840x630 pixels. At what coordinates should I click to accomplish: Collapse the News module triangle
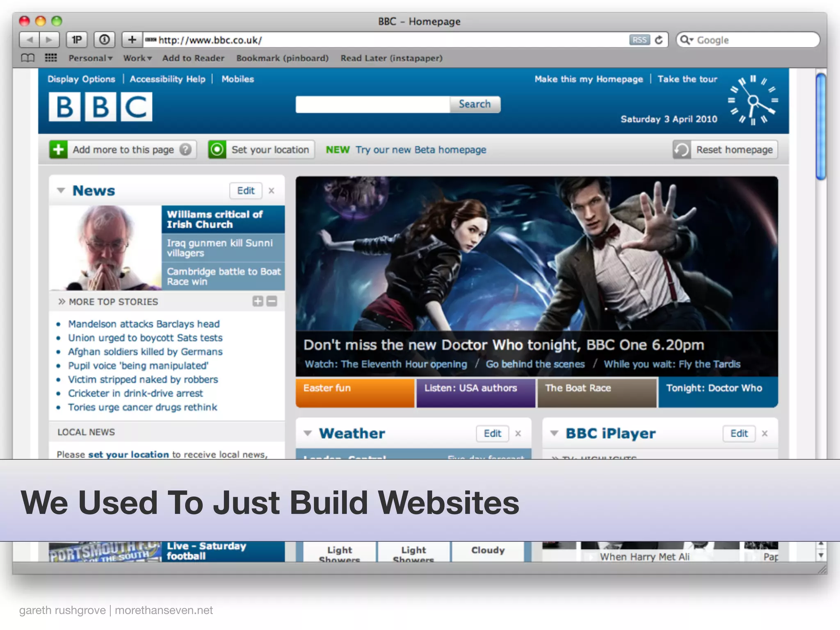click(x=61, y=190)
